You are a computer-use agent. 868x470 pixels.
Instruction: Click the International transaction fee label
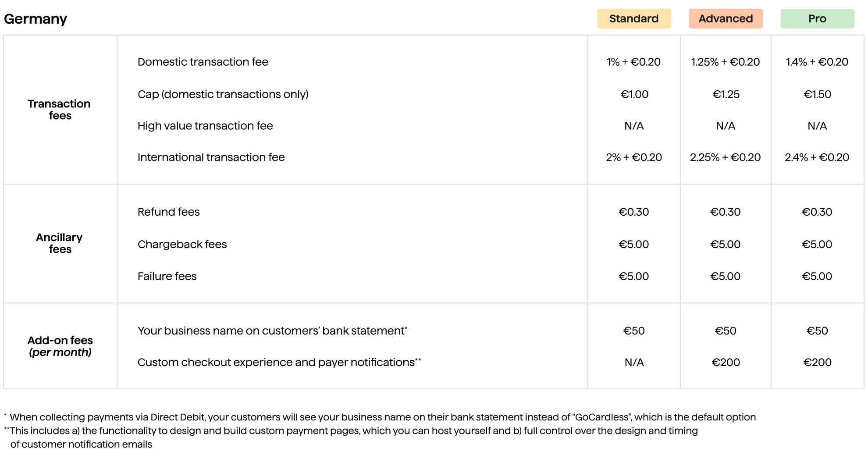point(211,157)
